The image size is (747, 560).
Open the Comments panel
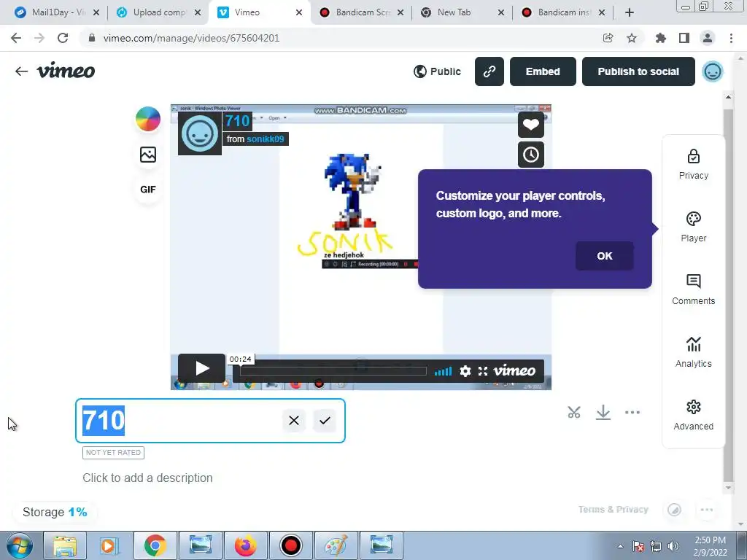[694, 290]
